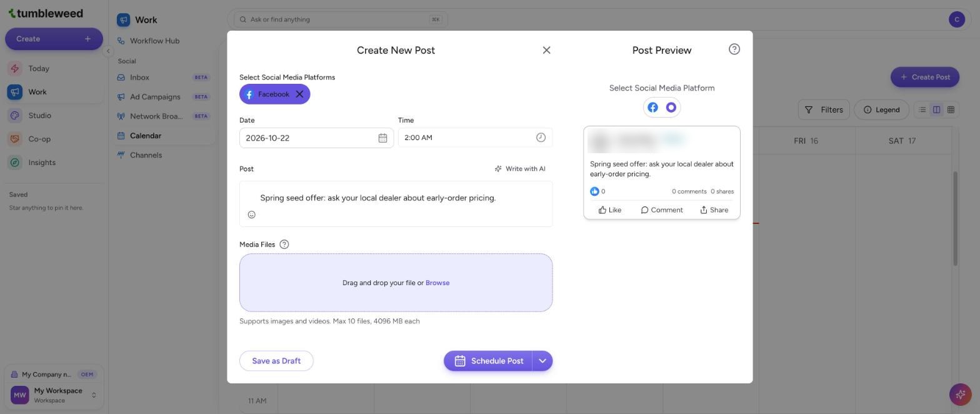Image resolution: width=980 pixels, height=414 pixels.
Task: Click the Write with AI button
Action: pyautogui.click(x=520, y=169)
